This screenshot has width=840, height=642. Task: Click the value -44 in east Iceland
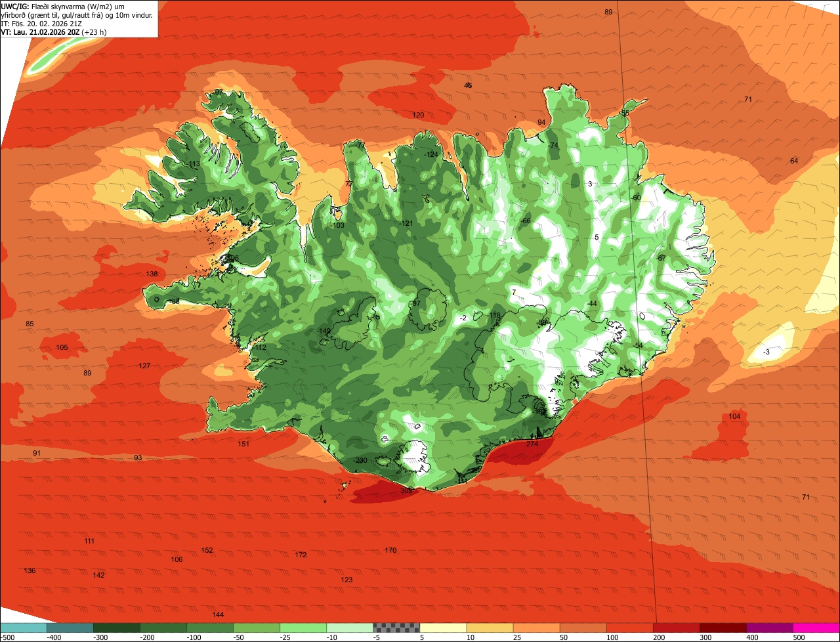tap(592, 303)
